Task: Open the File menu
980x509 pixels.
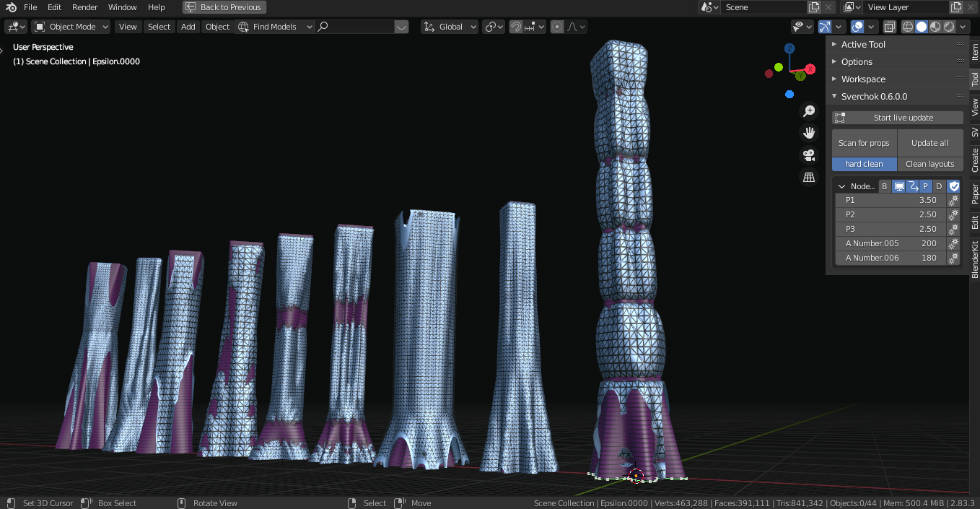Action: pyautogui.click(x=30, y=7)
